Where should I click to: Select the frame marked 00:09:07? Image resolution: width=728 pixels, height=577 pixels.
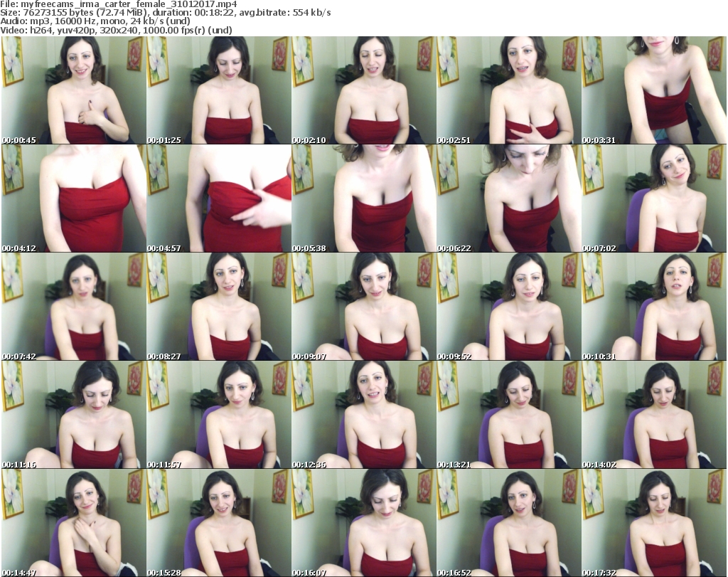363,307
